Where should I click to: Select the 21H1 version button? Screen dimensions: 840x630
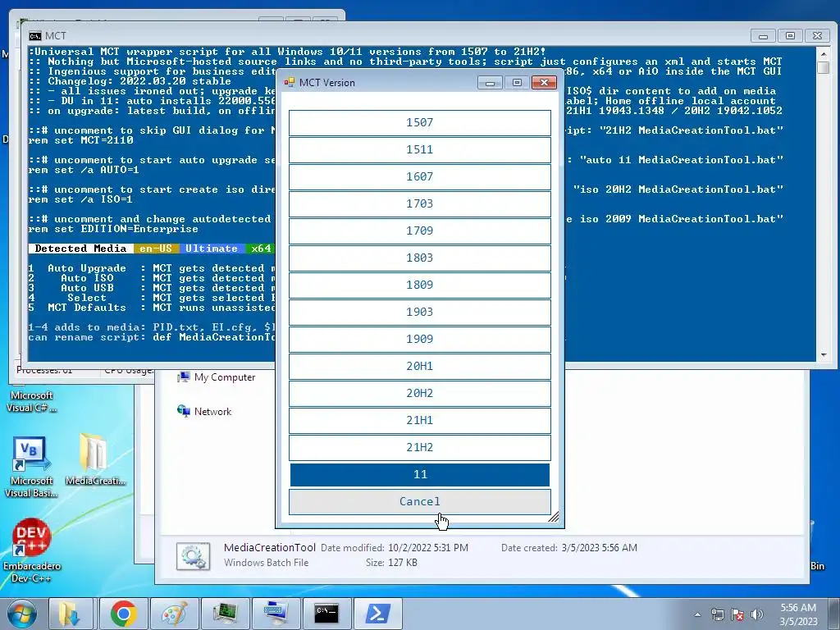(419, 421)
